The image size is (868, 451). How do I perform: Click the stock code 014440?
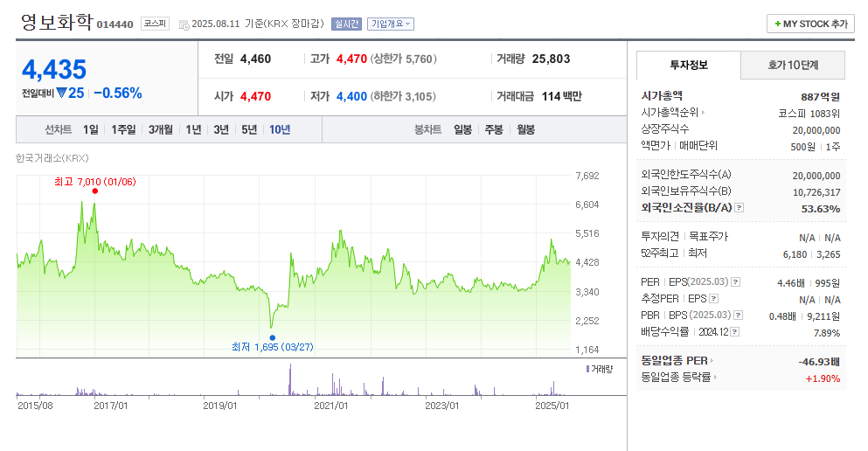point(115,24)
